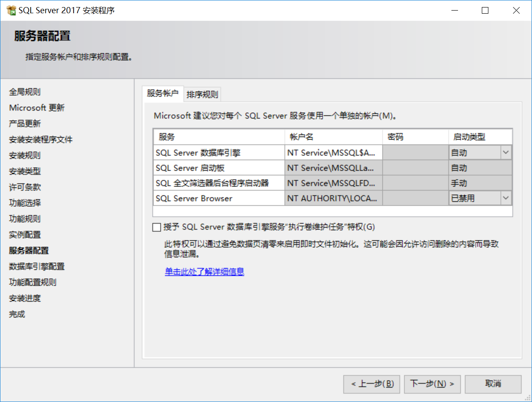Click Microsoft 更新 step in sidebar

click(37, 108)
